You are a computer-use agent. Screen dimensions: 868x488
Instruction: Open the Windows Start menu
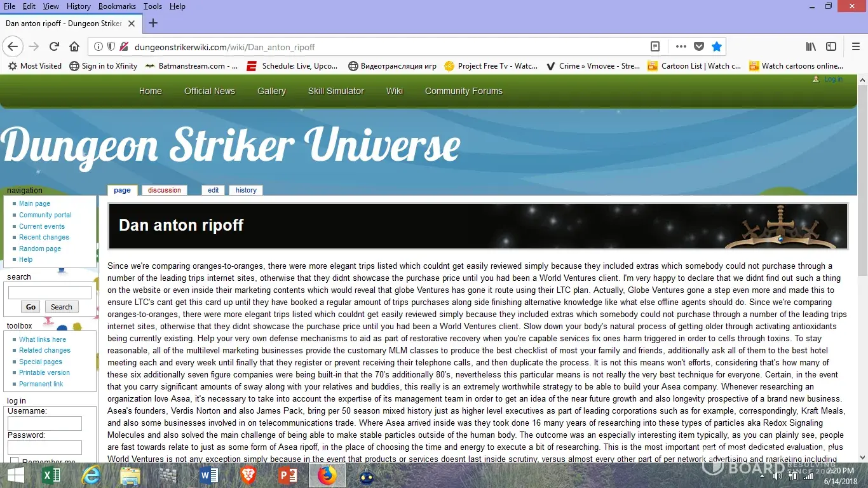[15, 475]
